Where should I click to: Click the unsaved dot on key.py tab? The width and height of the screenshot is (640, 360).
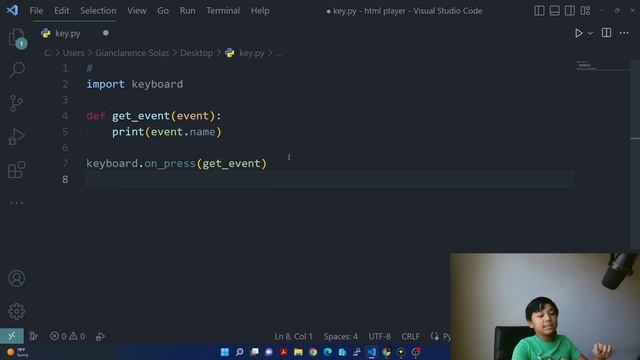pyautogui.click(x=106, y=33)
